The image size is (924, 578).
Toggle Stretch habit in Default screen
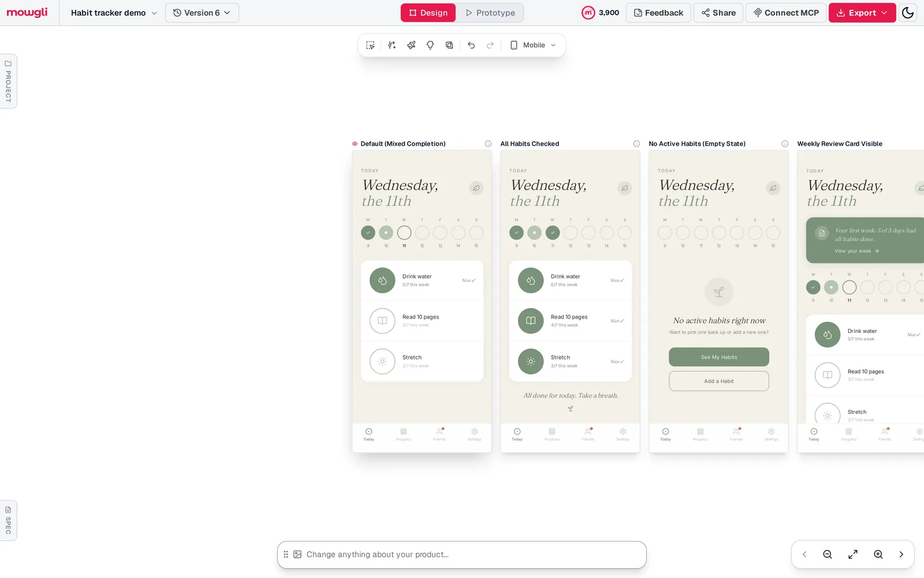pyautogui.click(x=382, y=361)
